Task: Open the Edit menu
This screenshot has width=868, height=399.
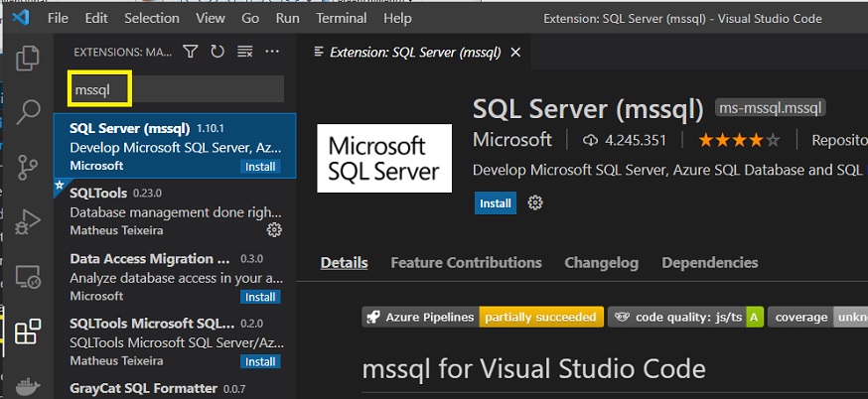Action: [x=96, y=18]
